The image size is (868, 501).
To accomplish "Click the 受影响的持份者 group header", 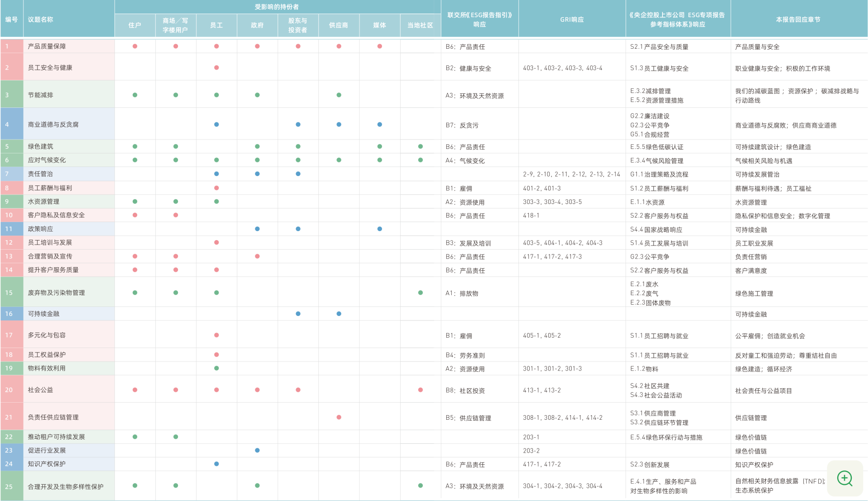I will pyautogui.click(x=277, y=7).
